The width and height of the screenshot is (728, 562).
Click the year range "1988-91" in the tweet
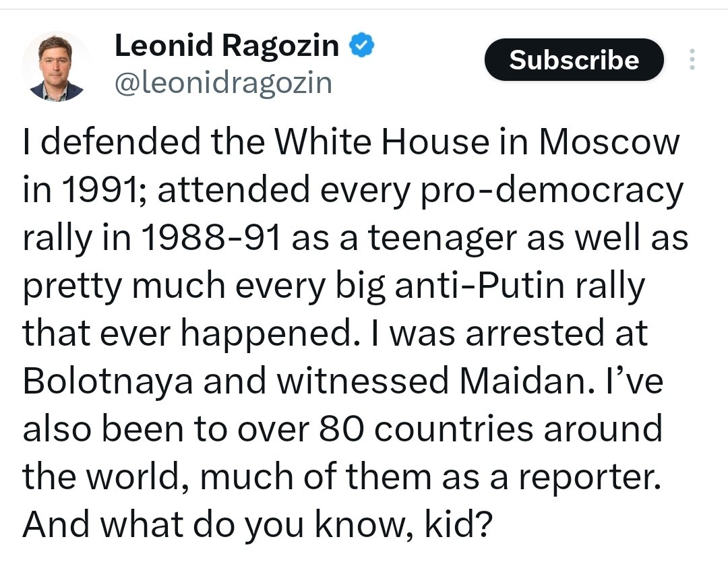(x=211, y=237)
